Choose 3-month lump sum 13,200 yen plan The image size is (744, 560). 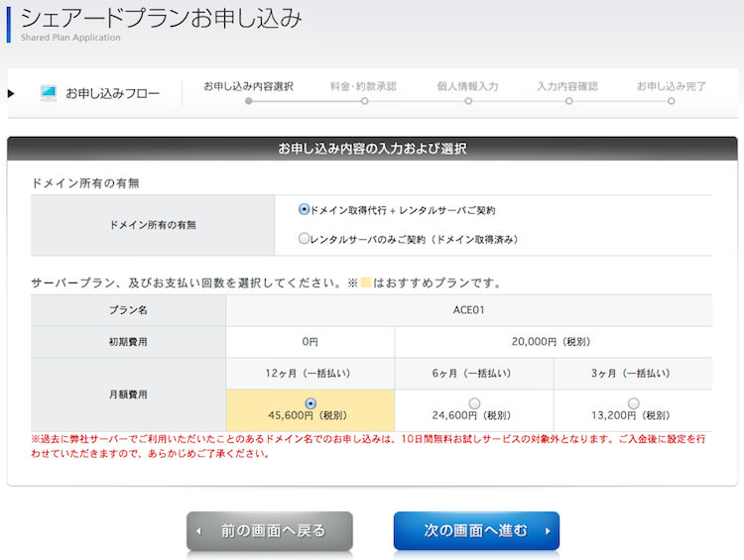click(633, 403)
